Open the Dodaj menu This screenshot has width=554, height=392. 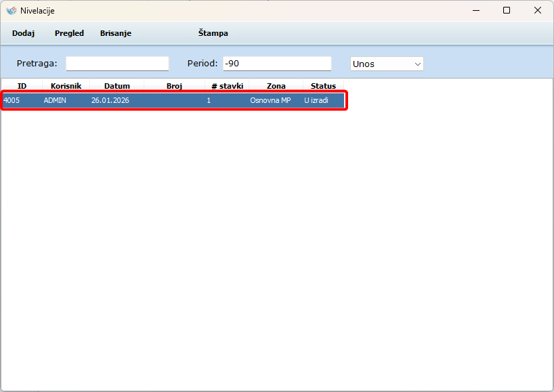pos(23,33)
